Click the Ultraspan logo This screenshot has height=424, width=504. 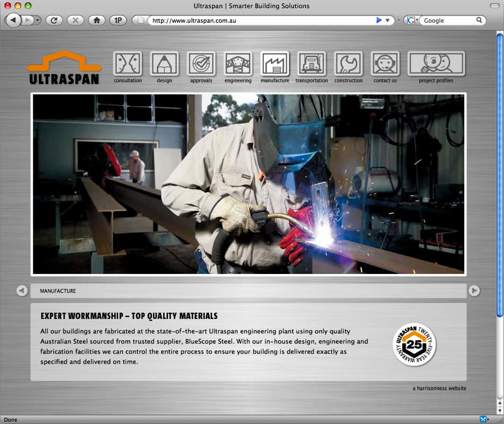click(x=64, y=68)
